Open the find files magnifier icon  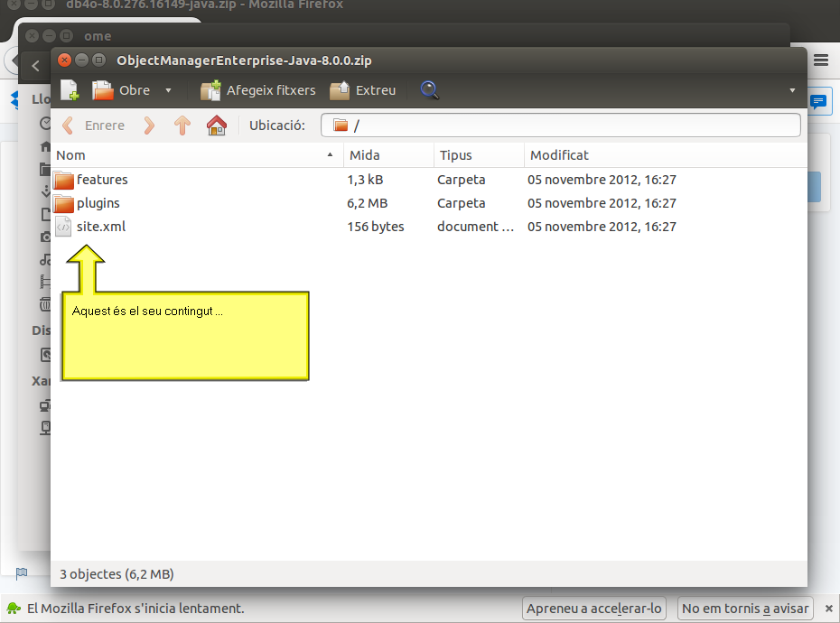tap(430, 90)
